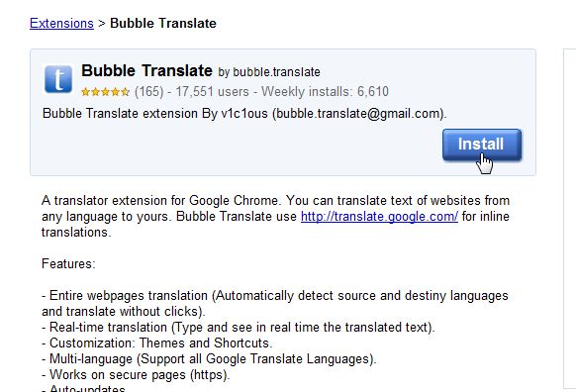Screen dimensions: 576x392
Task: Click the bubble.translate author name
Action: [x=276, y=72]
